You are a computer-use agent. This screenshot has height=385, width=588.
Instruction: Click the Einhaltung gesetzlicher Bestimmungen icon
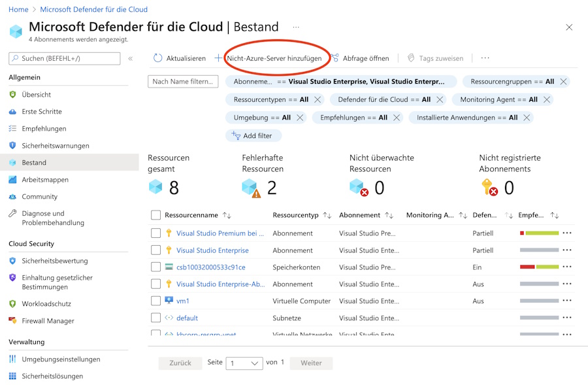(x=12, y=278)
